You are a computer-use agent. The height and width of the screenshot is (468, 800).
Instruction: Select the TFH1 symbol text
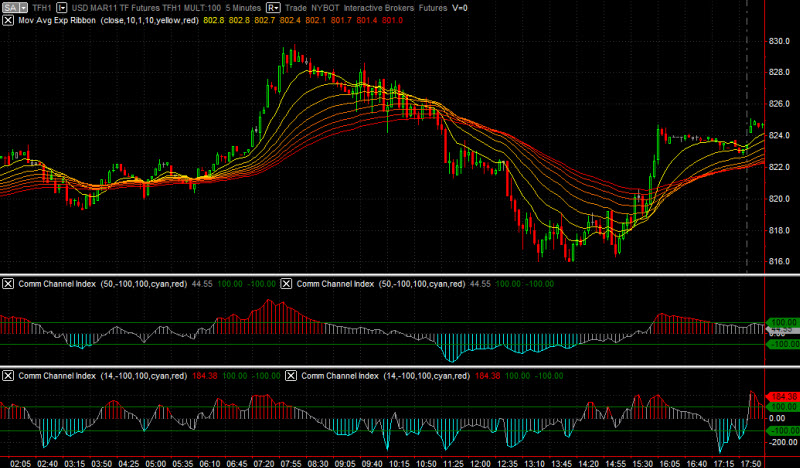pos(41,6)
